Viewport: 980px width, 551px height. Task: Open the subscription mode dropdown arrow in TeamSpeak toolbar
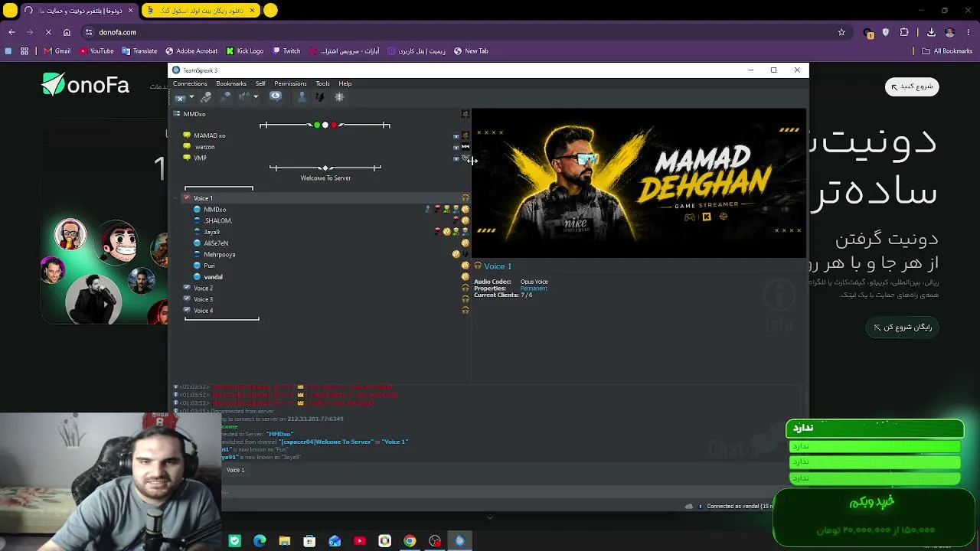point(256,97)
